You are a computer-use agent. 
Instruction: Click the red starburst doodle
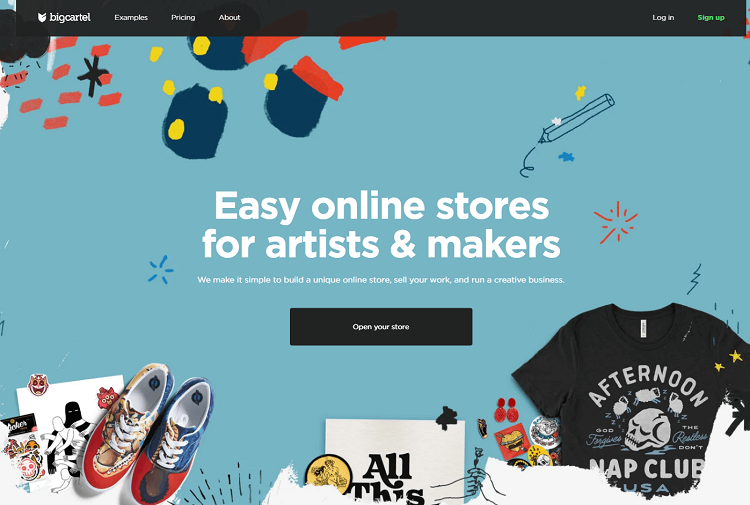[616, 222]
